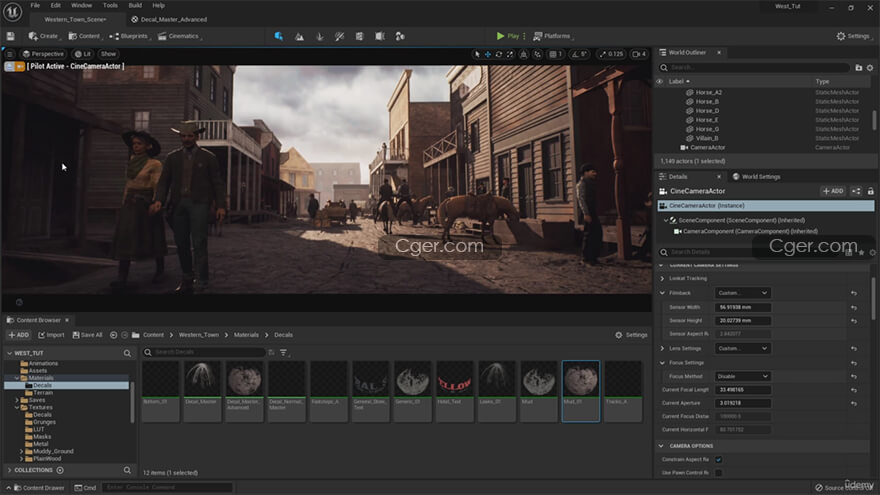Image resolution: width=880 pixels, height=495 pixels.
Task: Open viewport options hamburger menu
Action: click(10, 54)
